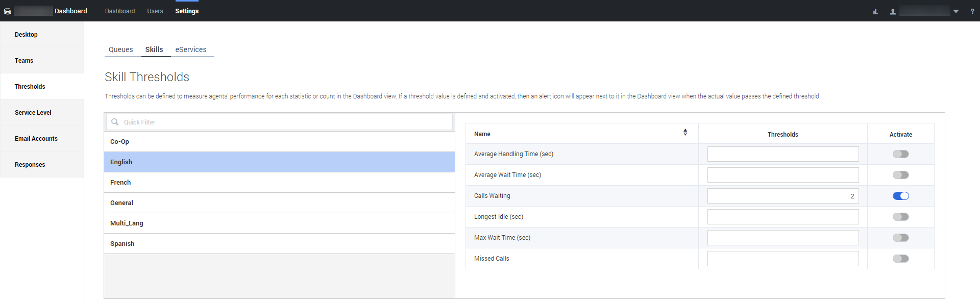Open Email Accounts settings in sidebar
This screenshot has width=980, height=304.
pyautogui.click(x=36, y=139)
